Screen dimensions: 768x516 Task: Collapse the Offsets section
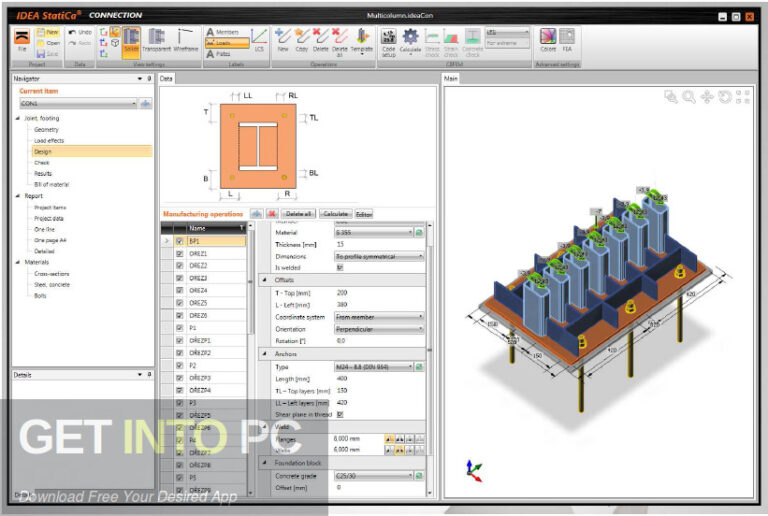265,280
